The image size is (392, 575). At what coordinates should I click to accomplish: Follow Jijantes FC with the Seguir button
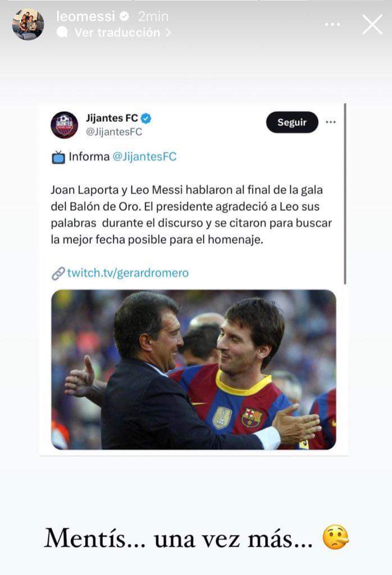292,122
